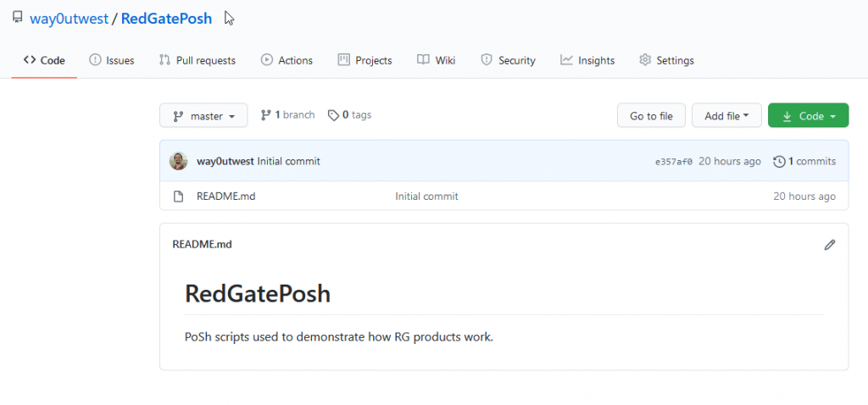Image resolution: width=868 pixels, height=405 pixels.
Task: Expand the green Code download dropdown
Action: coord(808,116)
